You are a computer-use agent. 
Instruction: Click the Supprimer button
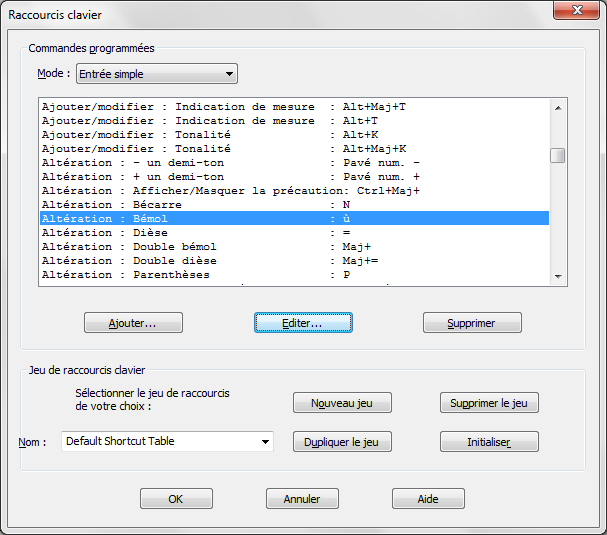tap(472, 323)
